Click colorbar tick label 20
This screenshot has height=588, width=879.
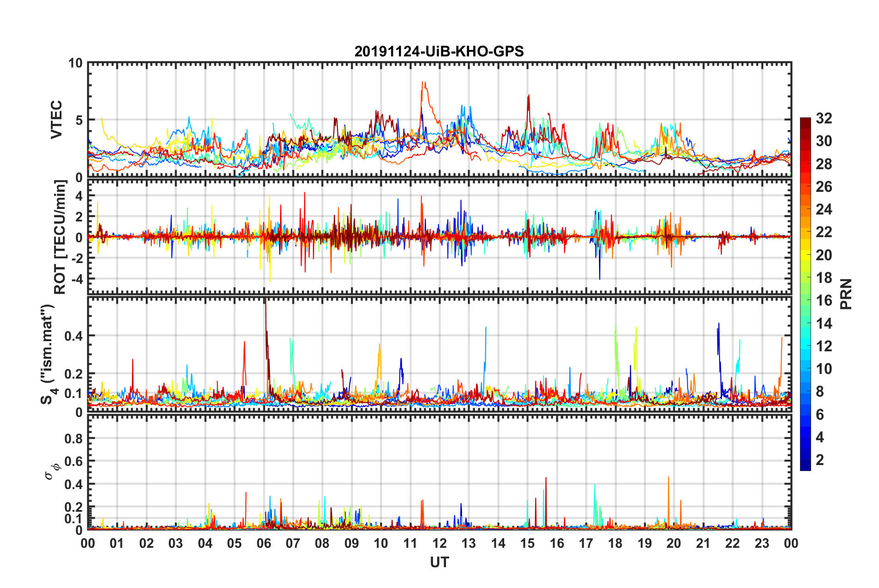click(824, 255)
